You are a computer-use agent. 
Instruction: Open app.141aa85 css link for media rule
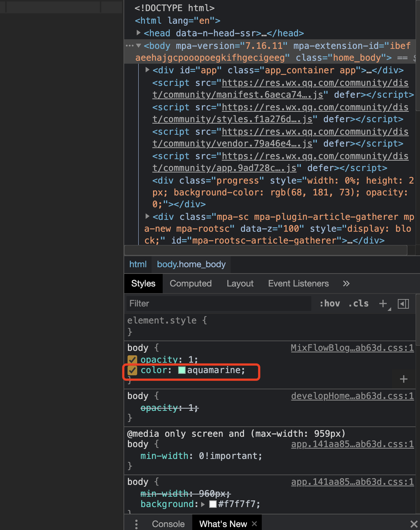(352, 444)
